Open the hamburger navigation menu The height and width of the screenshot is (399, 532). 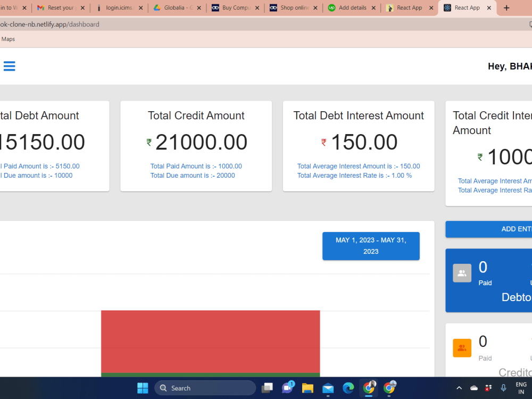pos(9,66)
